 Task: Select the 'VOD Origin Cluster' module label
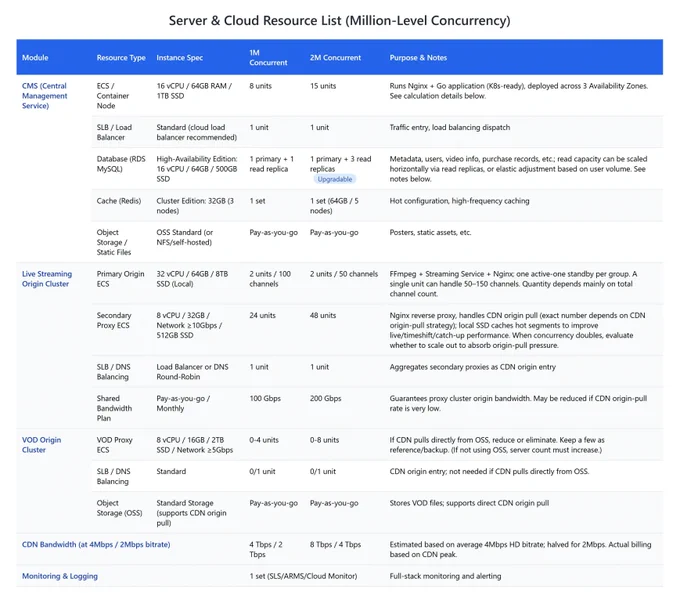pos(42,445)
